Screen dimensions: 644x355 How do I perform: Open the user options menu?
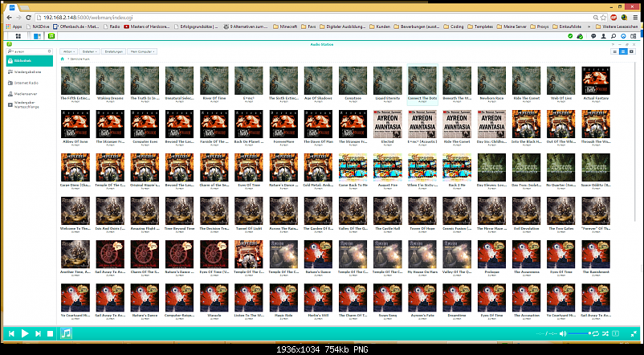(603, 36)
